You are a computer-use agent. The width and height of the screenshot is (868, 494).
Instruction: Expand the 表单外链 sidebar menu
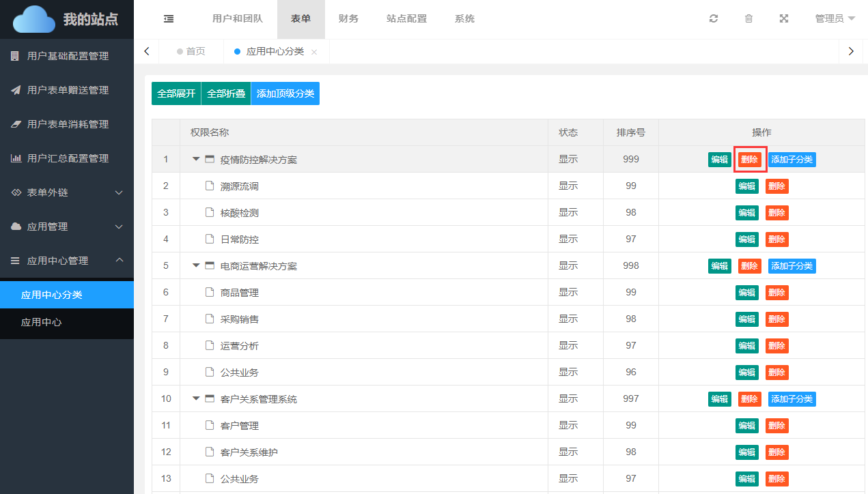(67, 192)
